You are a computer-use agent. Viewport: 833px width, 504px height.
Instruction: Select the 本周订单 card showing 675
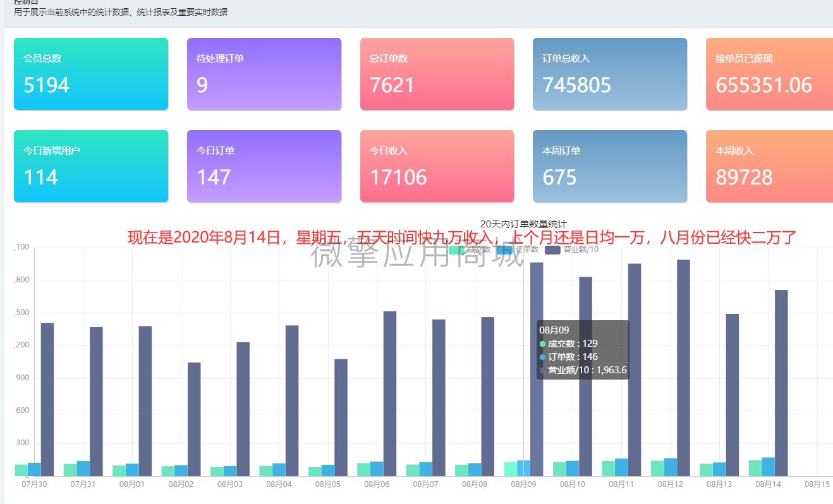610,166
